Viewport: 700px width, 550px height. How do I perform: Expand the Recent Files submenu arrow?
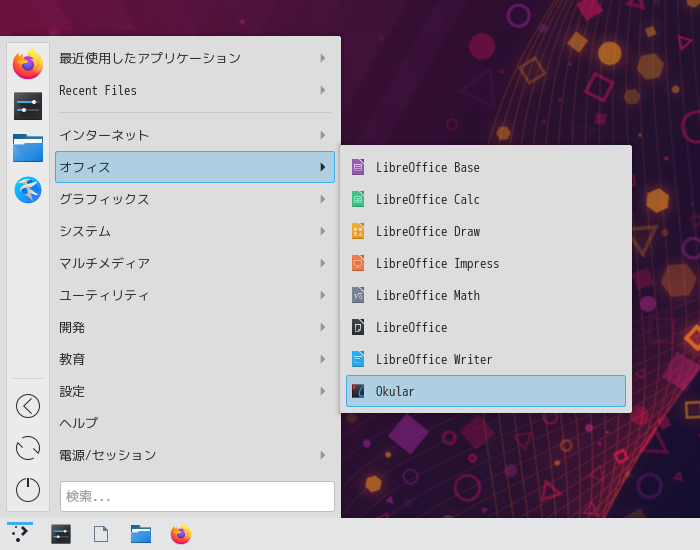[x=323, y=90]
